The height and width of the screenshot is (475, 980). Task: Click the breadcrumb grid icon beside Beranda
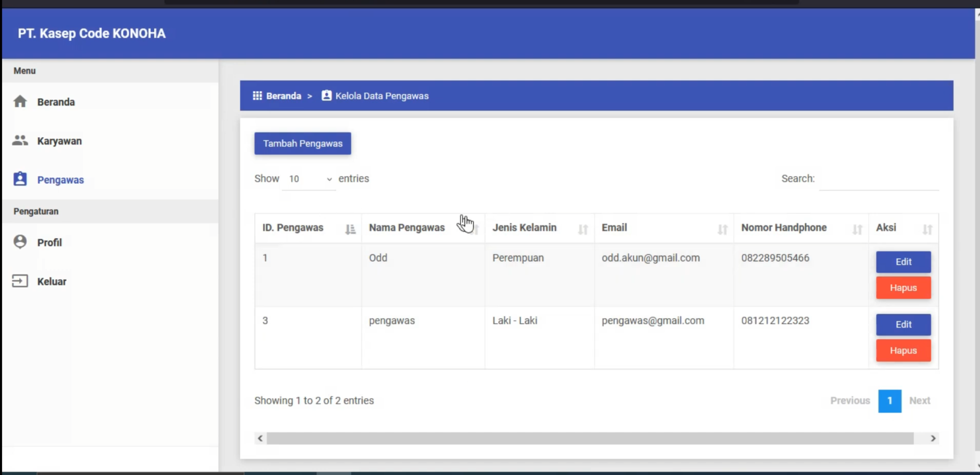[x=257, y=96]
